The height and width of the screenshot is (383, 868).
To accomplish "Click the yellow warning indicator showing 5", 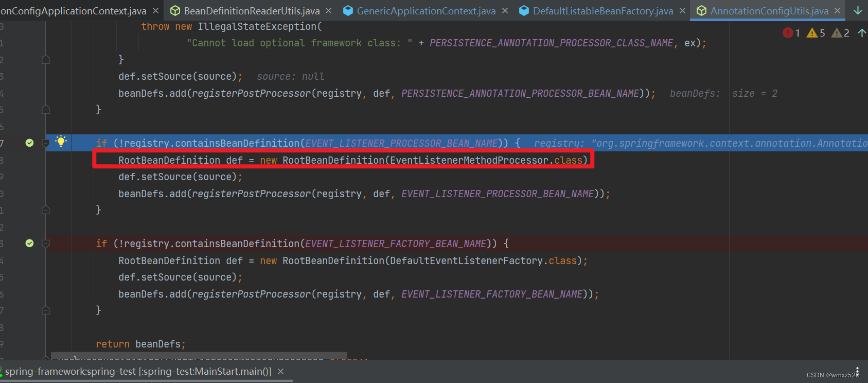I will tap(816, 33).
